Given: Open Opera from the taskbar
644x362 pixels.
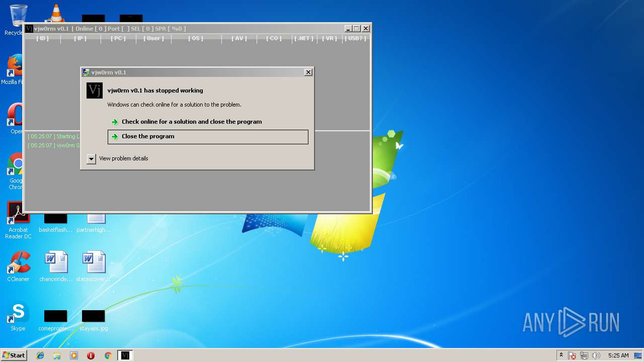Looking at the screenshot, I should point(91,355).
